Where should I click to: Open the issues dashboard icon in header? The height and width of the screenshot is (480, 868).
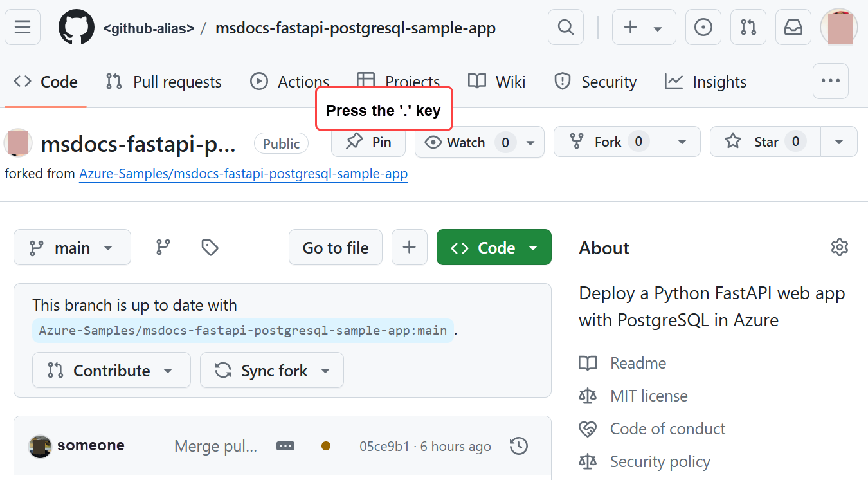pos(703,27)
